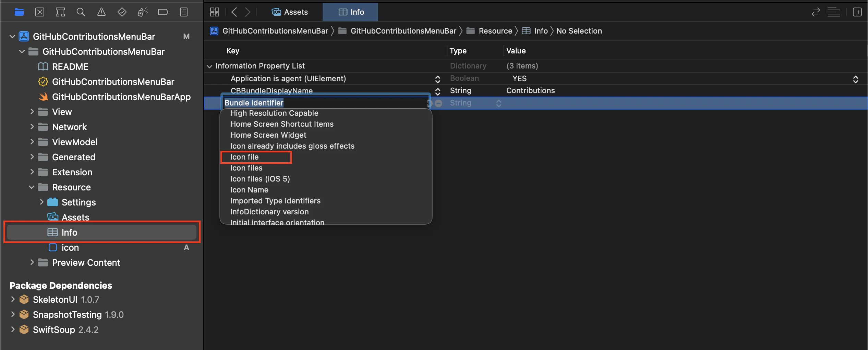Click the Contributions value cell
The width and height of the screenshot is (868, 350).
pos(530,91)
